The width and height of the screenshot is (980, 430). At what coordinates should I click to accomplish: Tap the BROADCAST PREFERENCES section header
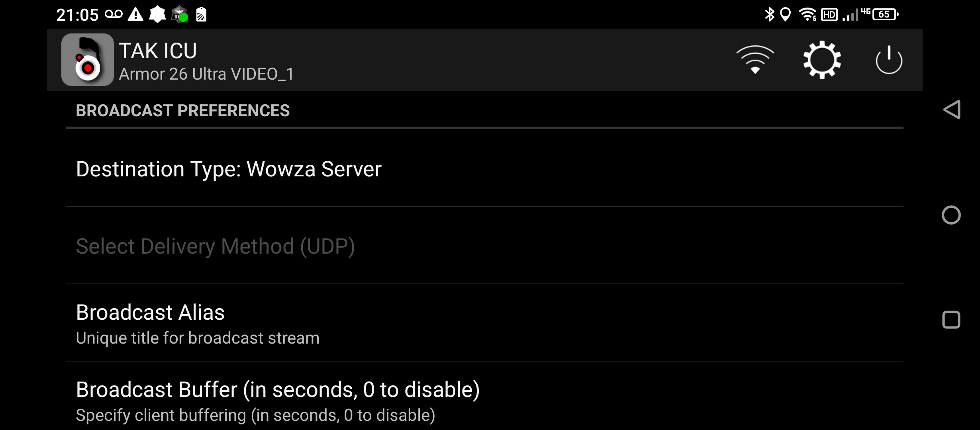(x=182, y=111)
